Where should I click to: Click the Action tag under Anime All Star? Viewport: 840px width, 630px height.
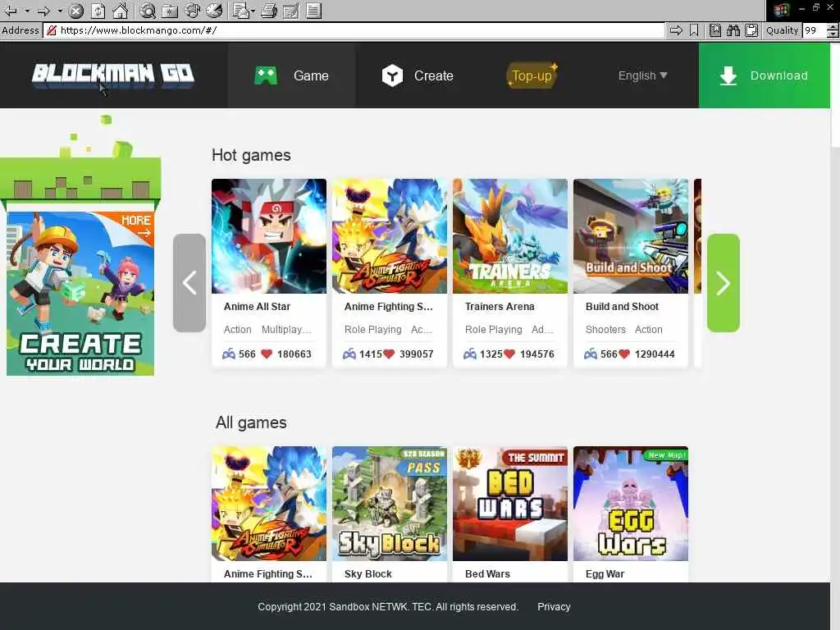tap(237, 330)
